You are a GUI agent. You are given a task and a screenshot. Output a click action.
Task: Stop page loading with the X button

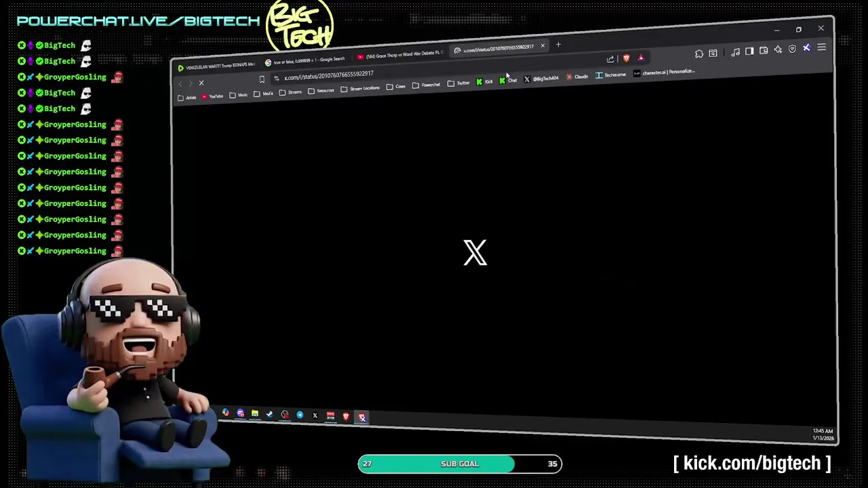click(x=201, y=83)
